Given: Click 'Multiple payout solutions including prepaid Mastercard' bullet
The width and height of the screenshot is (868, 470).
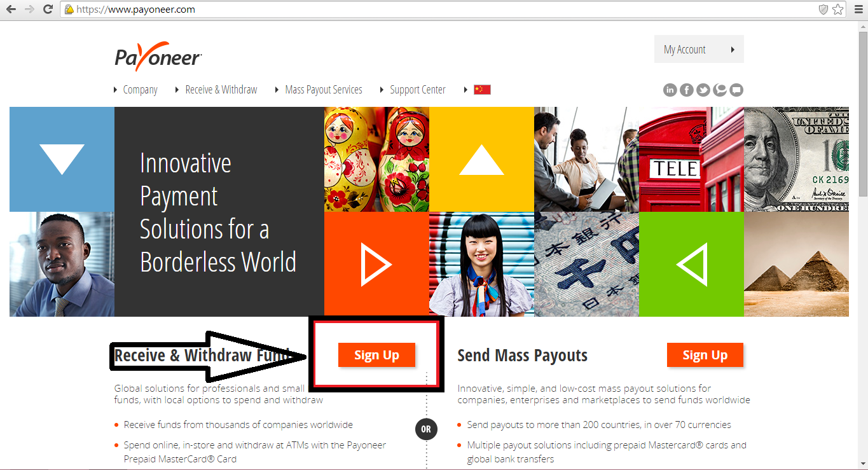Looking at the screenshot, I should point(607,452).
